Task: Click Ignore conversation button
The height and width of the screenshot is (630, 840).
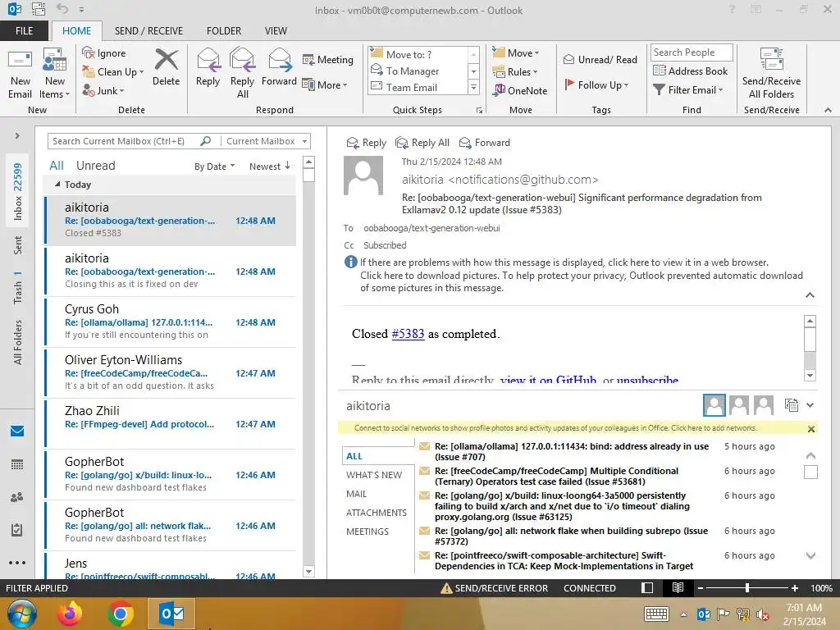Action: (x=104, y=53)
